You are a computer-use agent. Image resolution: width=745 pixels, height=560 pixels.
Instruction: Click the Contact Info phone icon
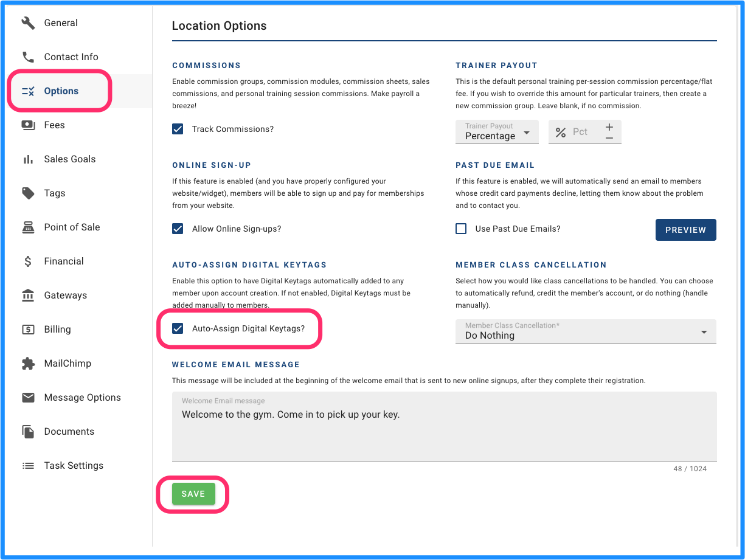[28, 57]
